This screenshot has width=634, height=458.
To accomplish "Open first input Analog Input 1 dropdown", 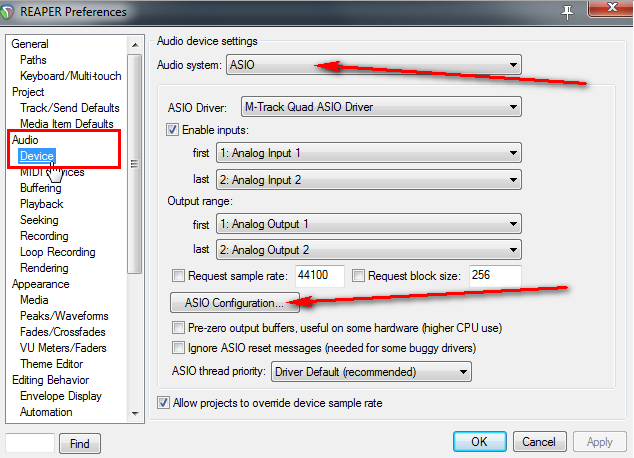I will pyautogui.click(x=369, y=153).
